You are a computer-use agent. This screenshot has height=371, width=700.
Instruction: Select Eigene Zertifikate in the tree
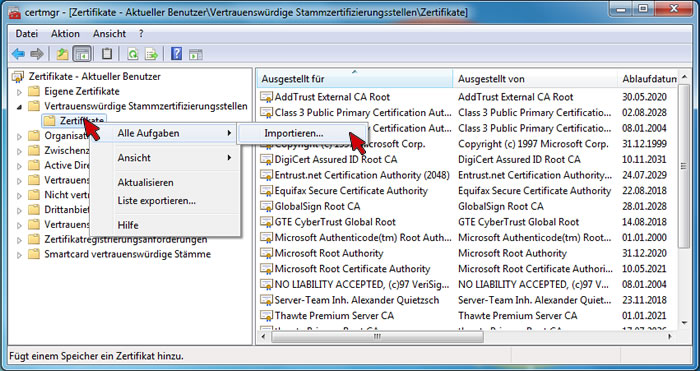82,92
